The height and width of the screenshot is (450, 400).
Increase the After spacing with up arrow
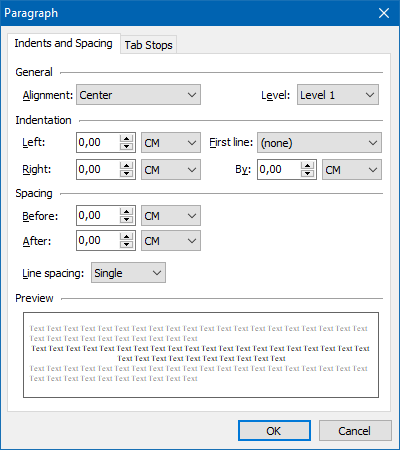[126, 237]
